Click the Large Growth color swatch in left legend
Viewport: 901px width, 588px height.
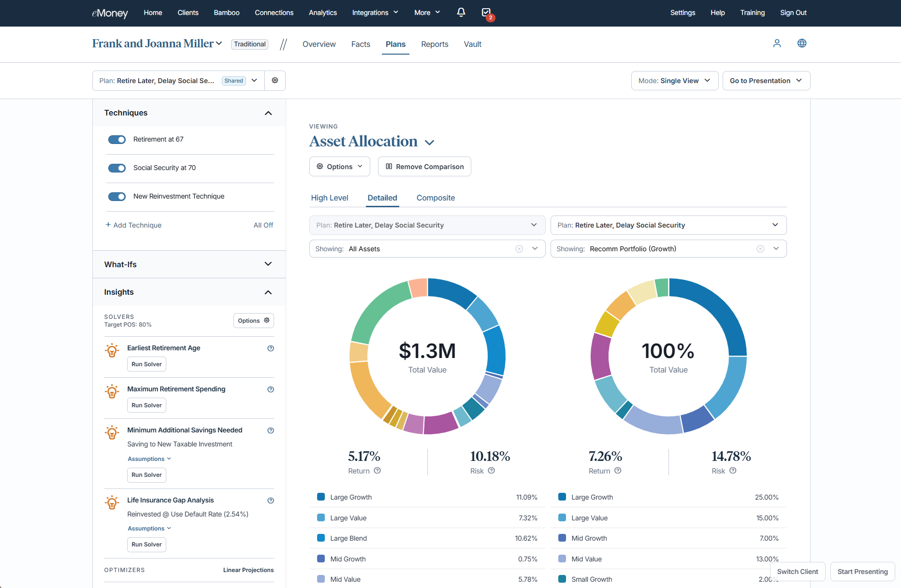321,497
